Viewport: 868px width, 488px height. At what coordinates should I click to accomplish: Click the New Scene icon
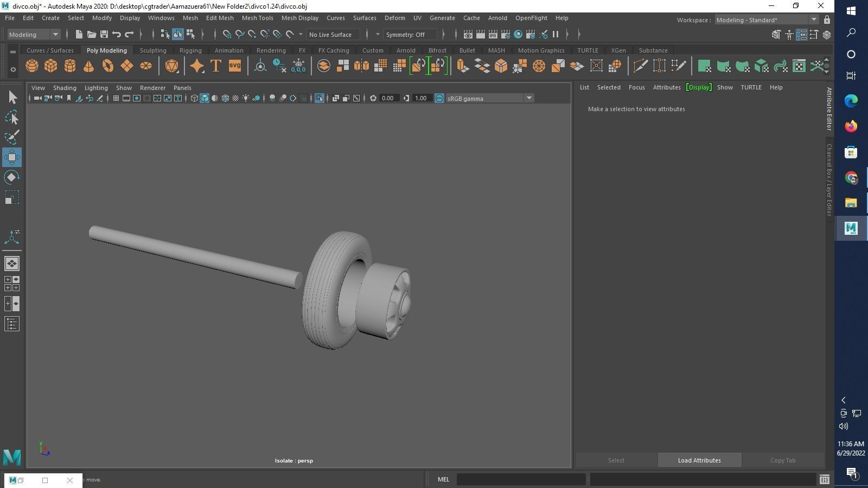[79, 35]
